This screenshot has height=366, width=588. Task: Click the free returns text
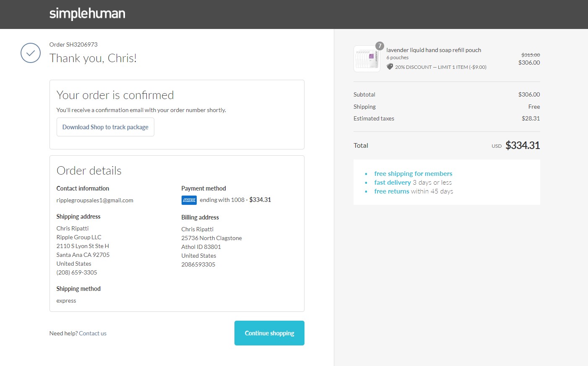point(392,191)
